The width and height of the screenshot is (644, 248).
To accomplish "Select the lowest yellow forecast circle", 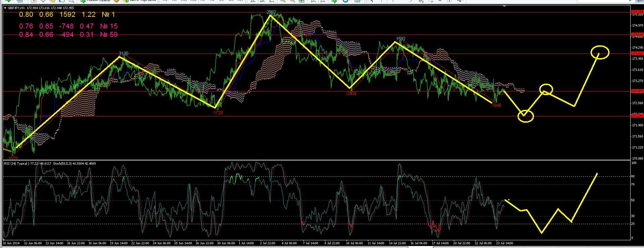I will pyautogui.click(x=526, y=116).
